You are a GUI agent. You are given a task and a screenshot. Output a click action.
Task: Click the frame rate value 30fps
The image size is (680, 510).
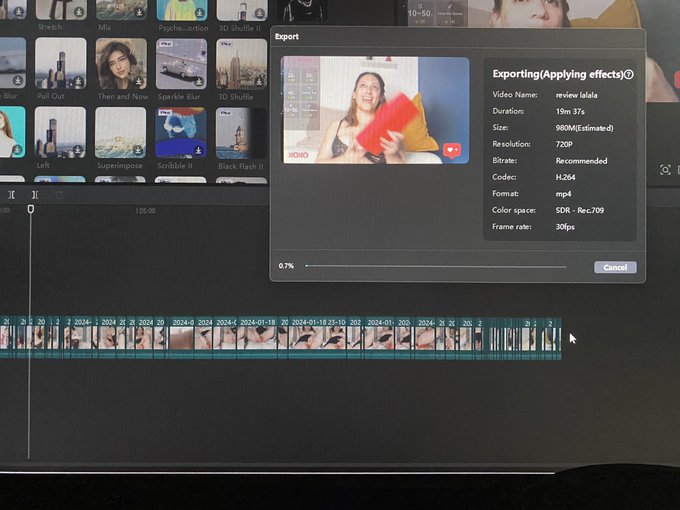[x=565, y=227]
